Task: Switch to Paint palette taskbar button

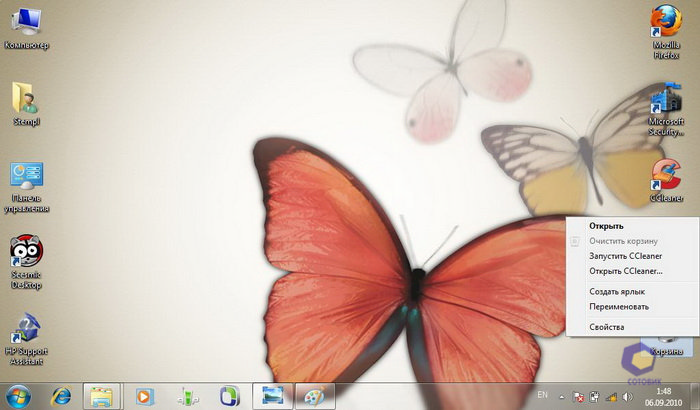Action: tap(313, 395)
